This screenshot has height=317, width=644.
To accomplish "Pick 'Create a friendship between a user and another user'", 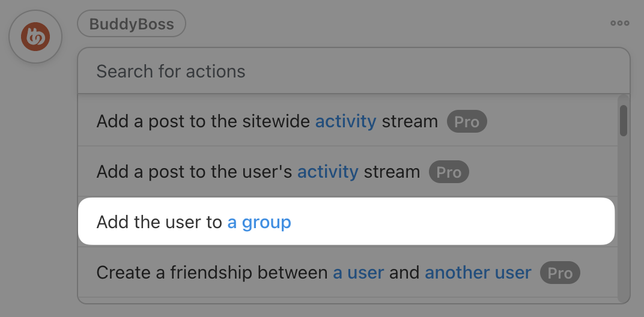I will tap(348, 272).
